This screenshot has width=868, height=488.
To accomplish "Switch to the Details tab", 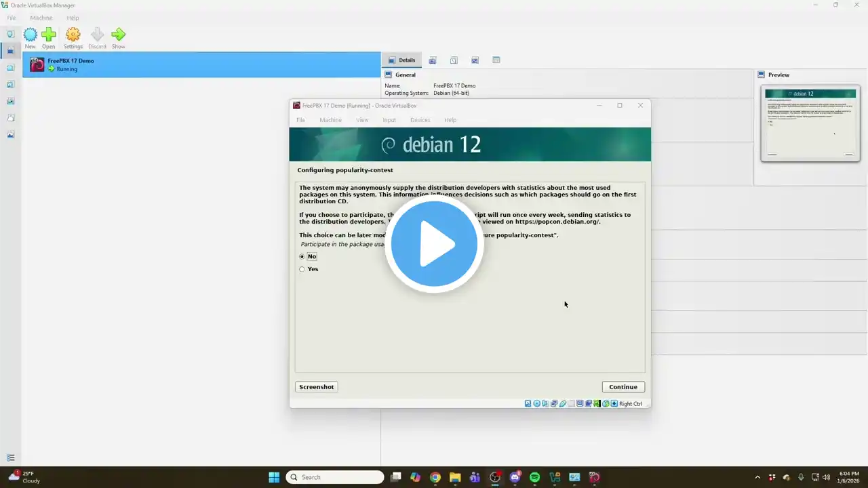I will [401, 60].
